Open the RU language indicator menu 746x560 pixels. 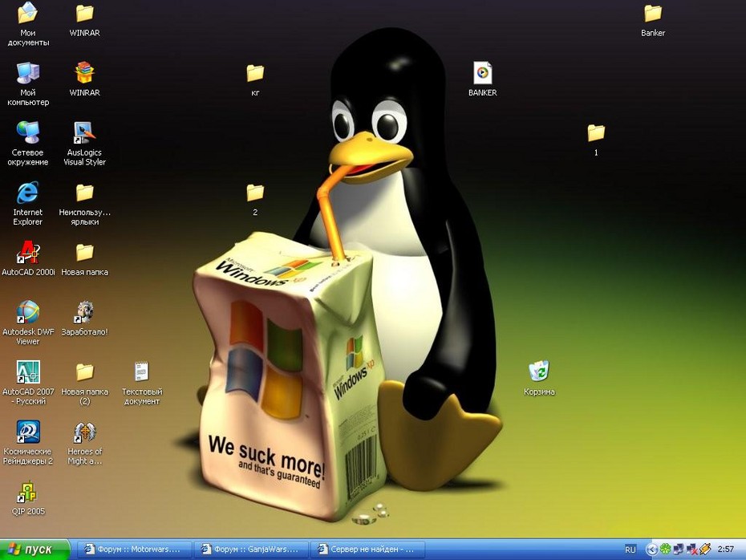pyautogui.click(x=630, y=550)
